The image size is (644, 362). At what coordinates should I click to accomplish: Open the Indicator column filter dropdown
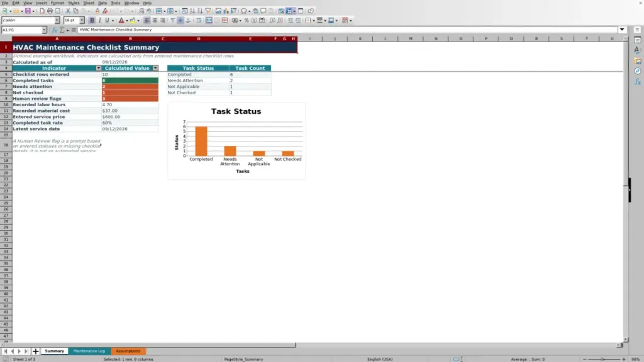tap(99, 68)
